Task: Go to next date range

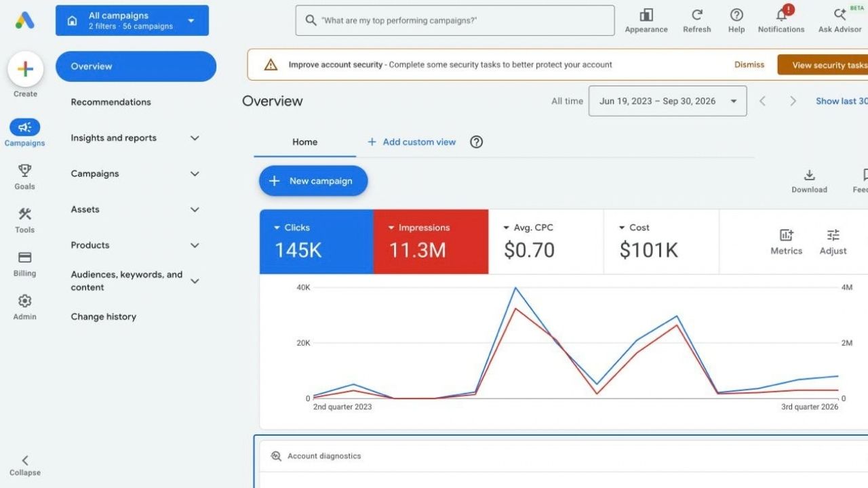Action: [x=793, y=101]
